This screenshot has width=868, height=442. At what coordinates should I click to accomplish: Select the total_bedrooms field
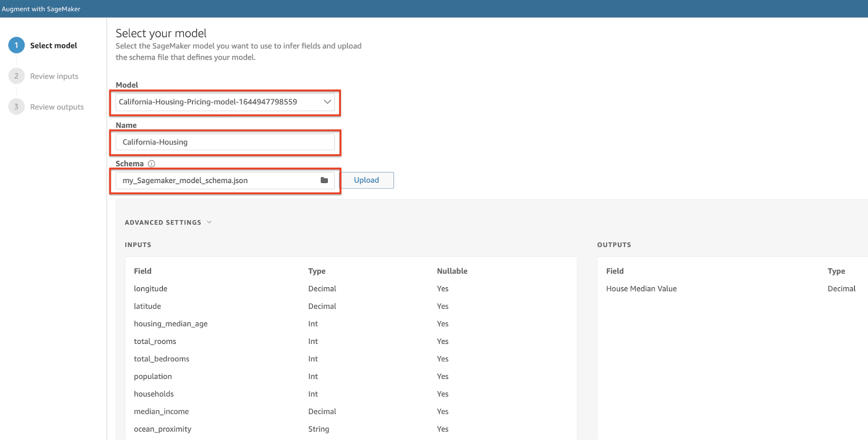(162, 359)
